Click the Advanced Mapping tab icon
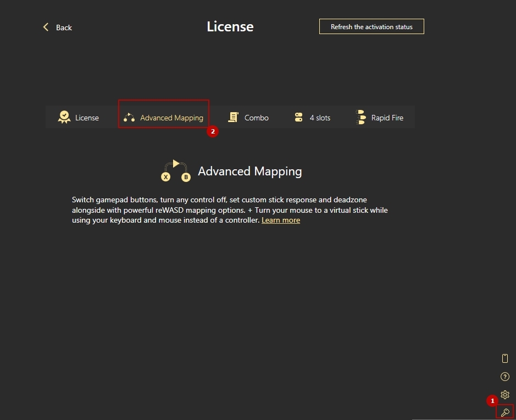 (129, 117)
